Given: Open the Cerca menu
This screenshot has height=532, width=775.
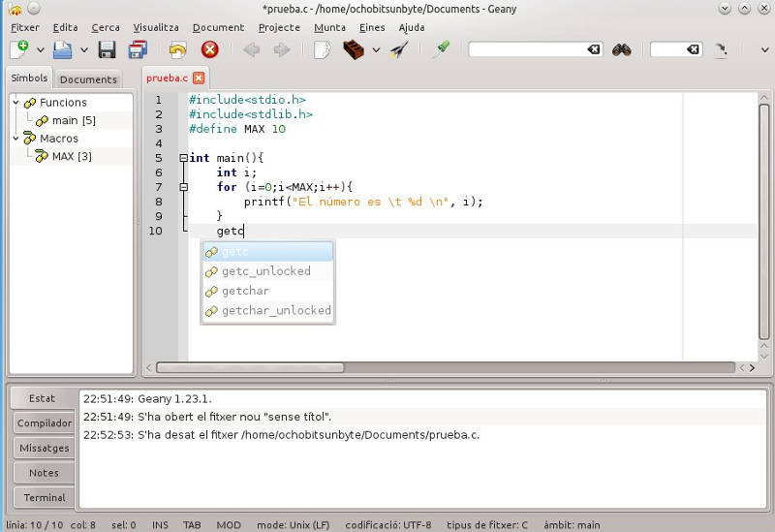Looking at the screenshot, I should tap(106, 28).
